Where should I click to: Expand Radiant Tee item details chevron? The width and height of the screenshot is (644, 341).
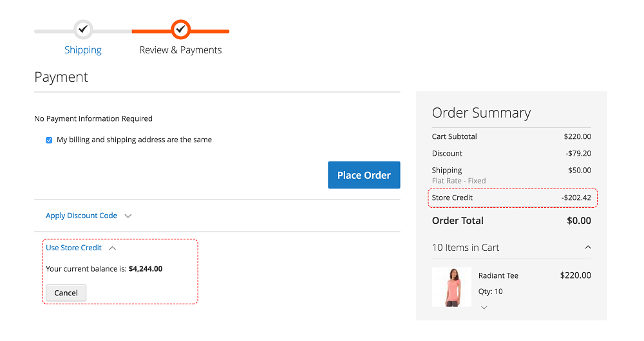tap(484, 308)
